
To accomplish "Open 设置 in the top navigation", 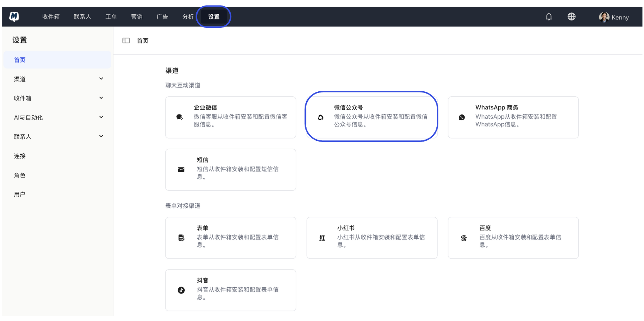I will click(x=214, y=17).
